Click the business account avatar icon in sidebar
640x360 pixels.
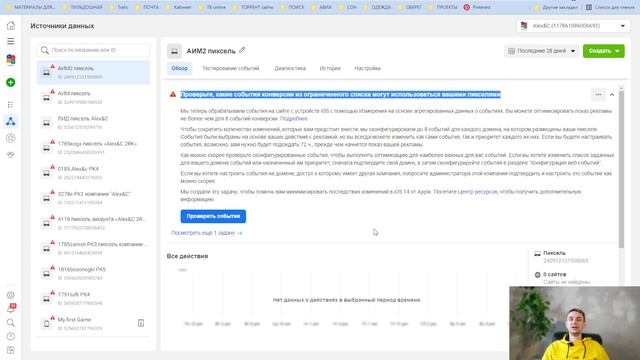pyautogui.click(x=11, y=60)
